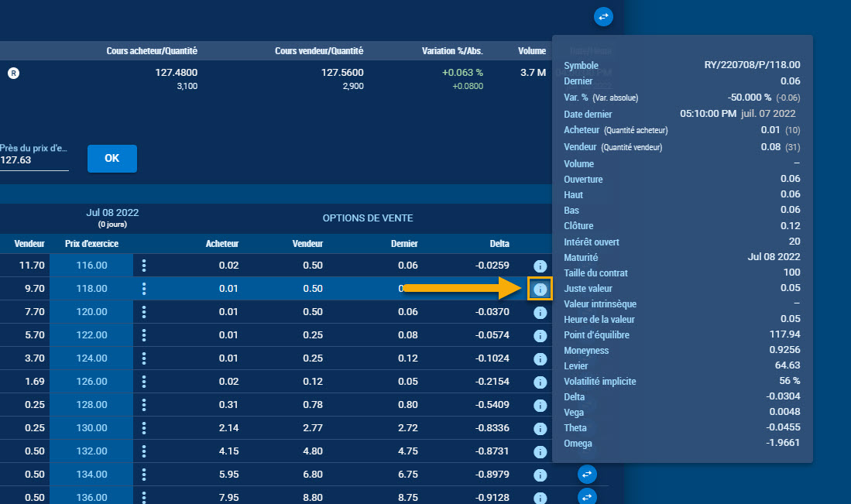Open info icon for the 136.00 strike
The width and height of the screenshot is (851, 504).
pyautogui.click(x=540, y=496)
